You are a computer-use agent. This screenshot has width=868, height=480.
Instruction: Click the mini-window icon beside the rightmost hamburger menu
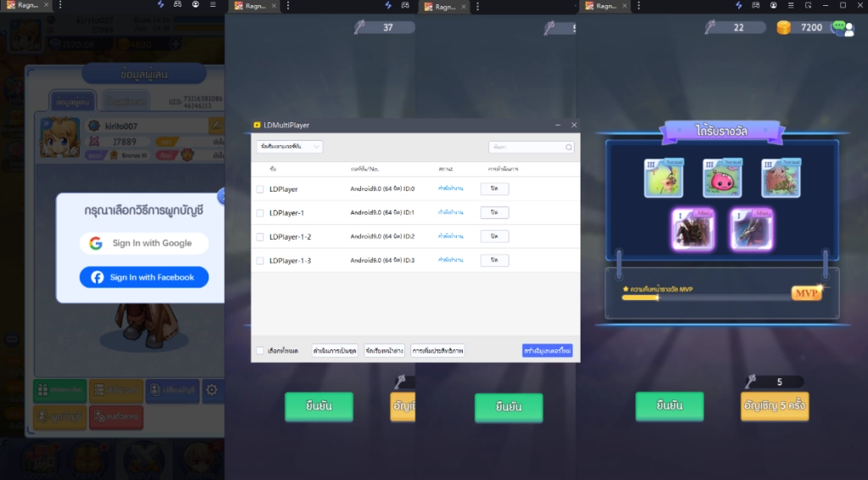(808, 5)
